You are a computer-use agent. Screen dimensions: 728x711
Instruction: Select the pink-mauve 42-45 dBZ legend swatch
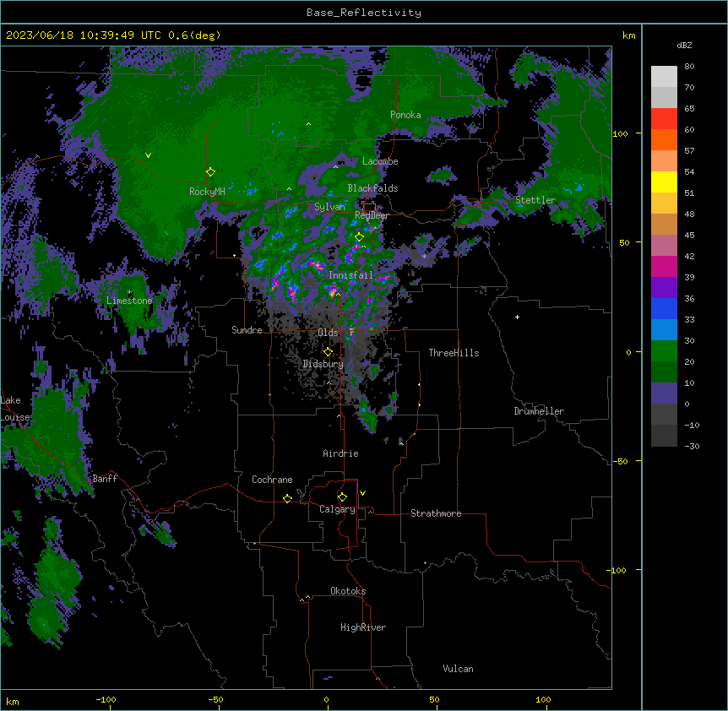[664, 246]
